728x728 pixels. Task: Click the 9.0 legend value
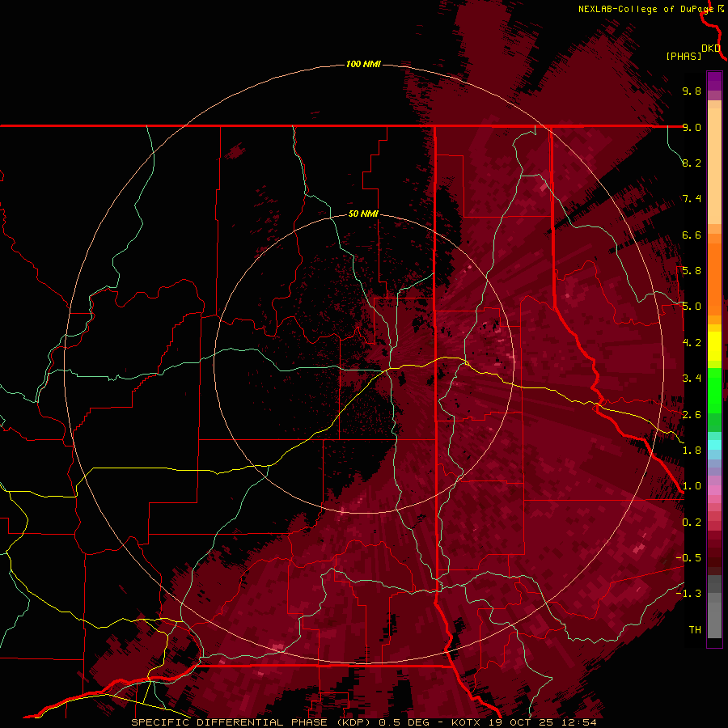pos(692,127)
